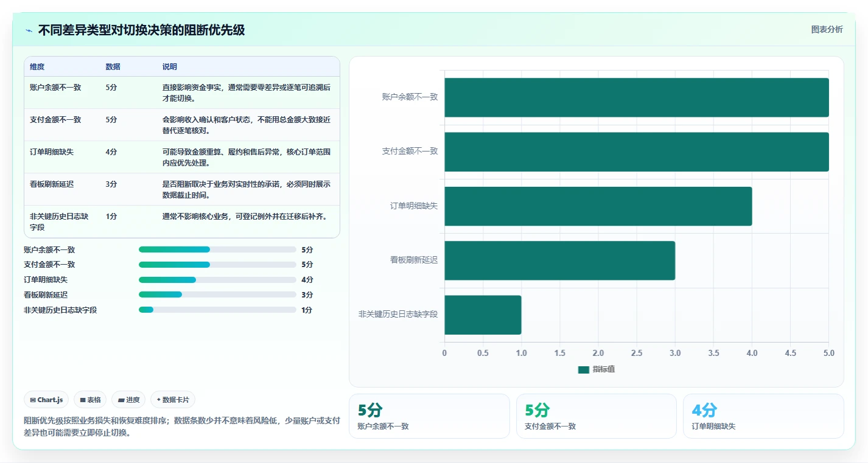868x463 pixels.
Task: Open the 图表分析 label in the header
Action: point(827,29)
